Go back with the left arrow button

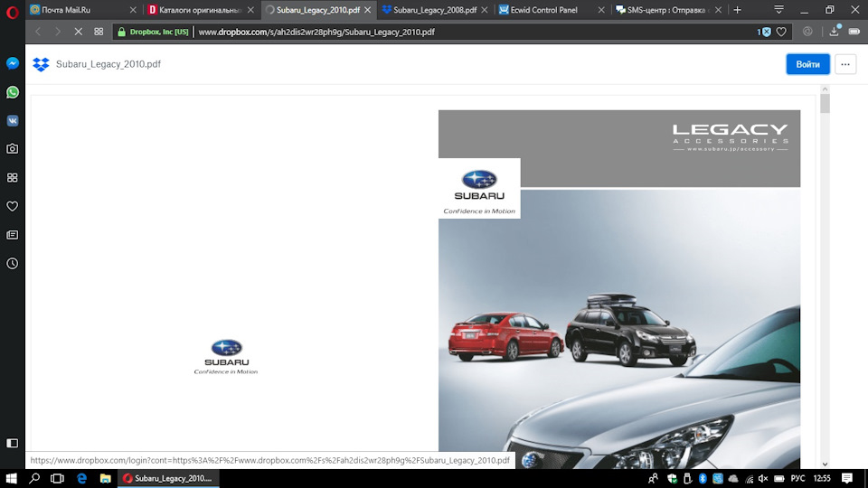coord(38,32)
